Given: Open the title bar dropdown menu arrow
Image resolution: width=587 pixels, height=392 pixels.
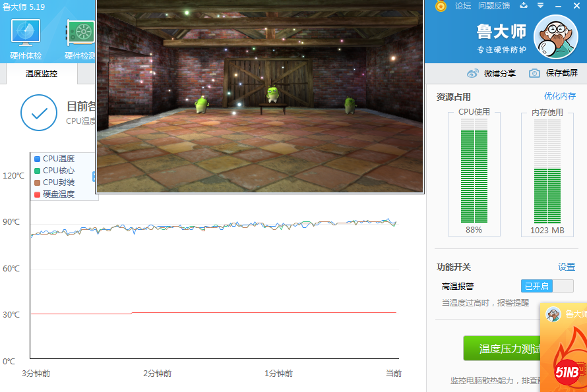Looking at the screenshot, I should (541, 5).
